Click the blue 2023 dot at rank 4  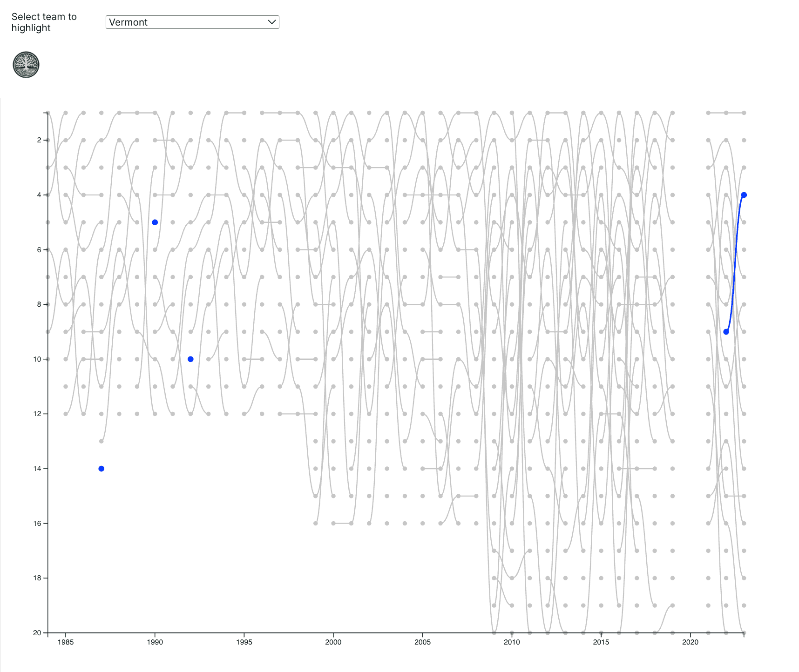click(x=744, y=195)
